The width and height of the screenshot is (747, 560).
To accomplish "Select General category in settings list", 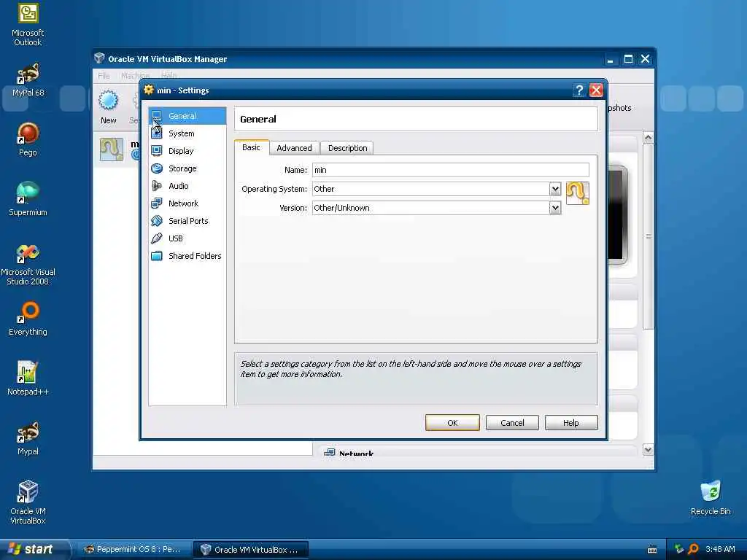I will click(187, 116).
